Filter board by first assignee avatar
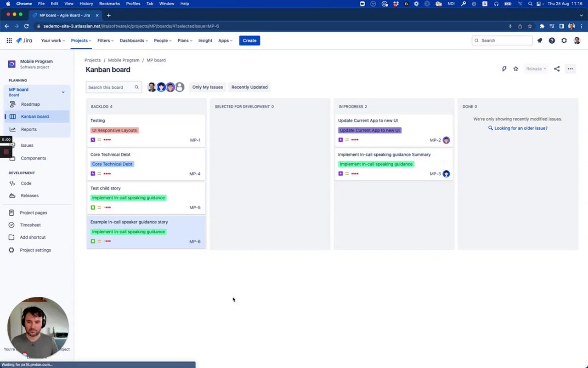 pos(152,87)
